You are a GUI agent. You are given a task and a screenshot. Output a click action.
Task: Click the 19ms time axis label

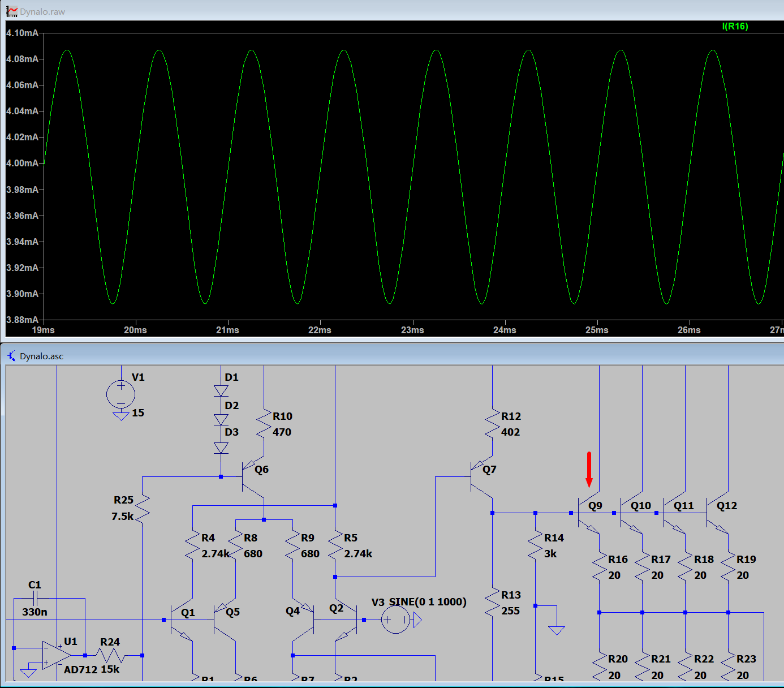pos(43,330)
